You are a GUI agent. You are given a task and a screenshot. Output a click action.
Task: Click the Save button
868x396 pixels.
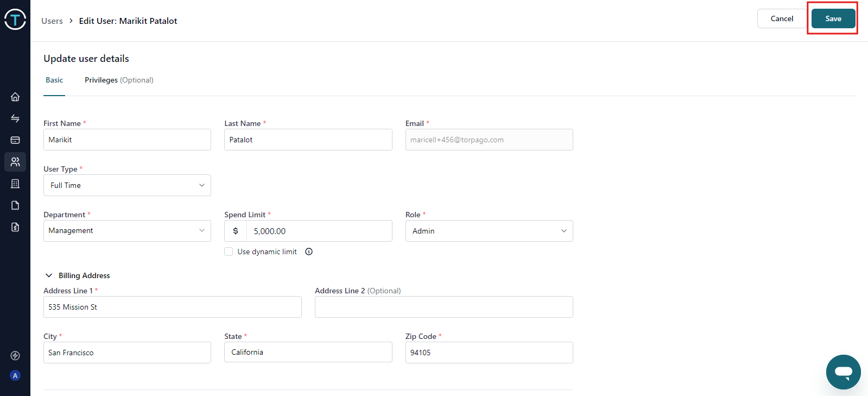tap(833, 18)
